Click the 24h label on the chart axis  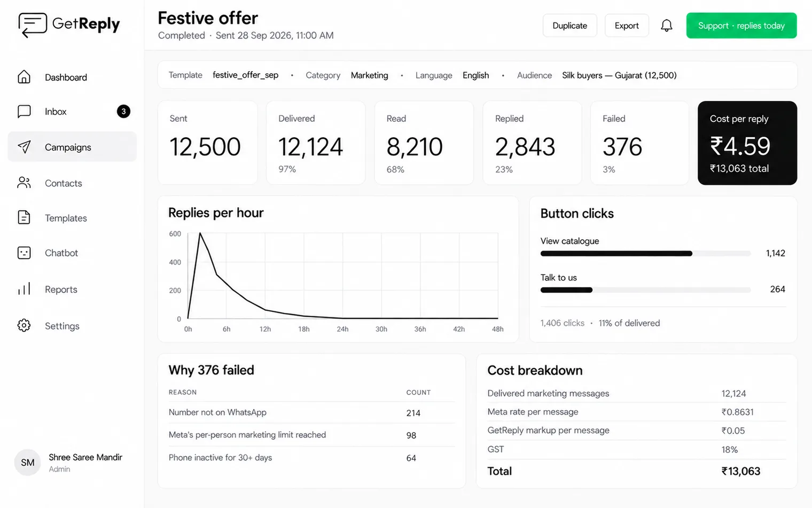click(342, 329)
